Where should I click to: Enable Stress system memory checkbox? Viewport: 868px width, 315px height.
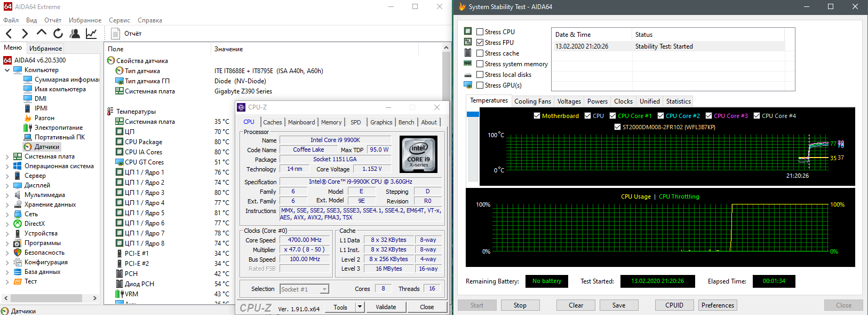point(480,64)
